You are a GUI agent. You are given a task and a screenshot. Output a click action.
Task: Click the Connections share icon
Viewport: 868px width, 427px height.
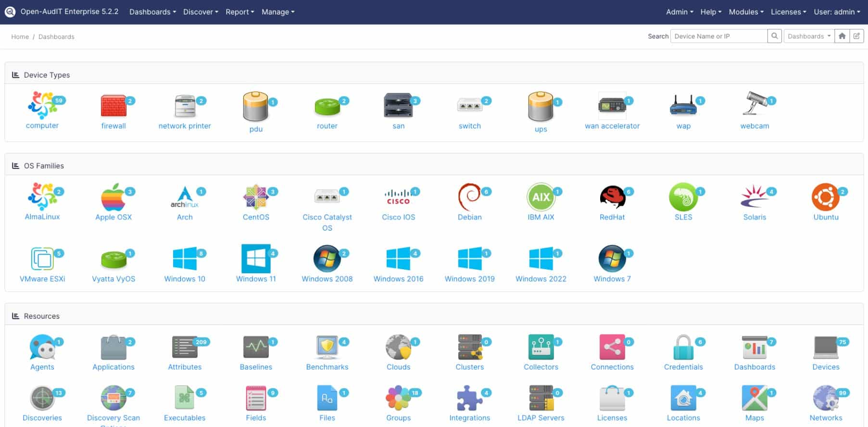tap(612, 347)
